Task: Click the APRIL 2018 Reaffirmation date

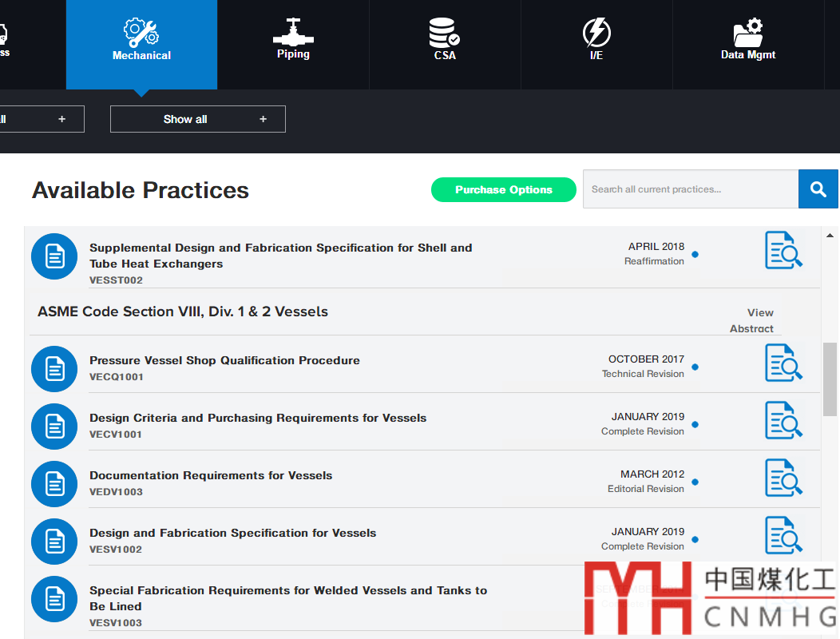Action: pos(654,253)
